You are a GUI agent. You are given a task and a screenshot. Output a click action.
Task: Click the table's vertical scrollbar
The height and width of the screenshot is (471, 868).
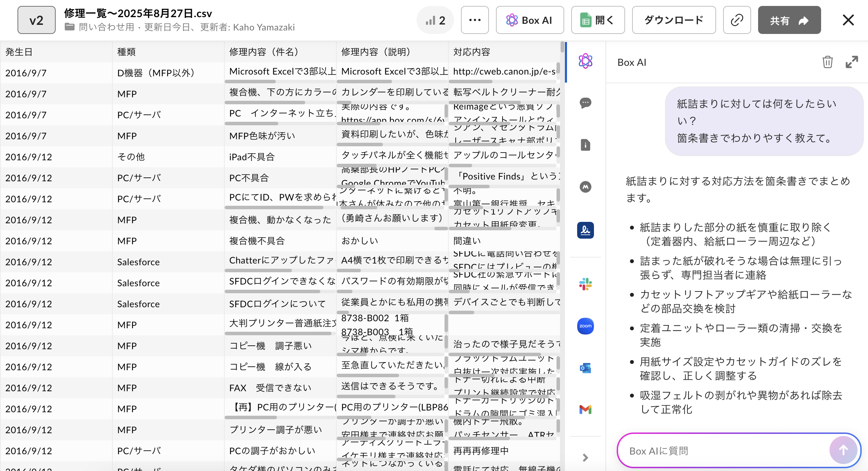click(x=562, y=47)
